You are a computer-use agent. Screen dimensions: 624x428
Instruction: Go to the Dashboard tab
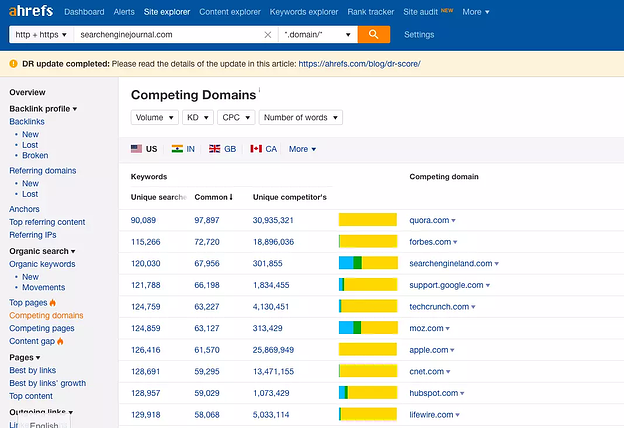84,12
